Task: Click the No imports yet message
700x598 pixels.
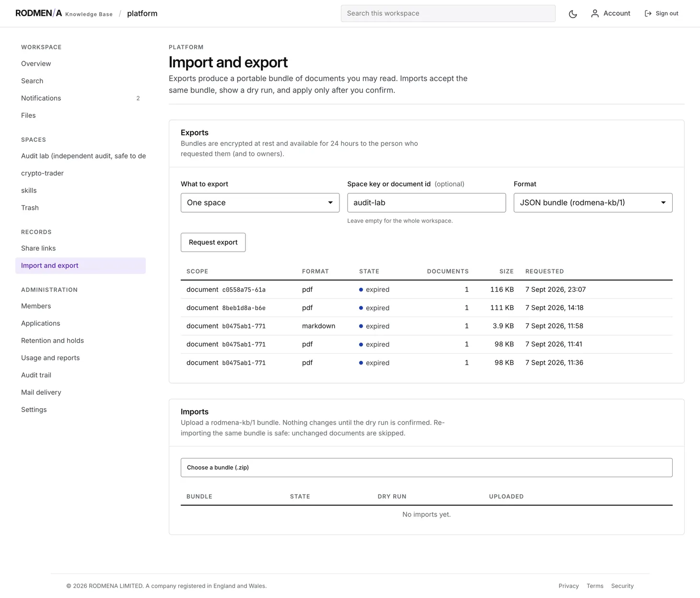Action: 426,515
